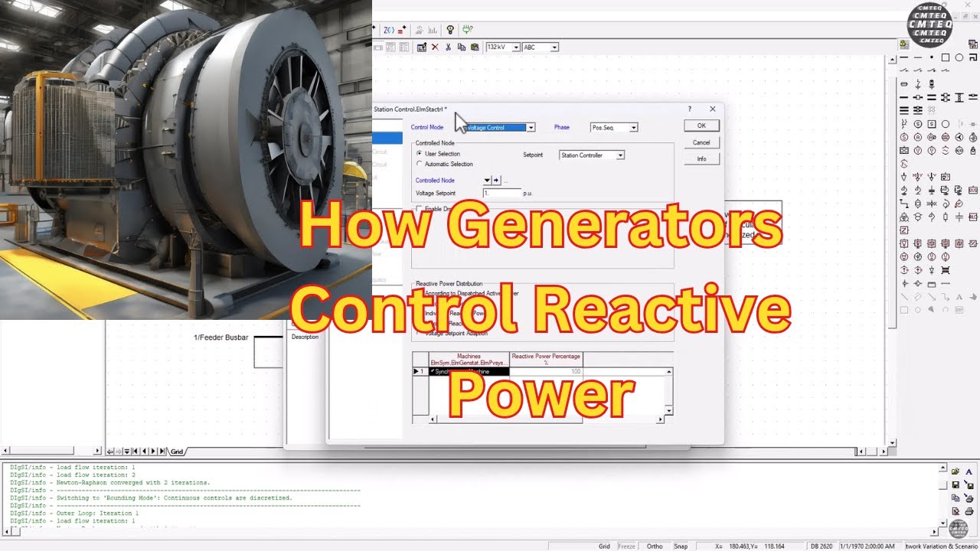Click the red equals-plus toolbar icon

[x=401, y=30]
